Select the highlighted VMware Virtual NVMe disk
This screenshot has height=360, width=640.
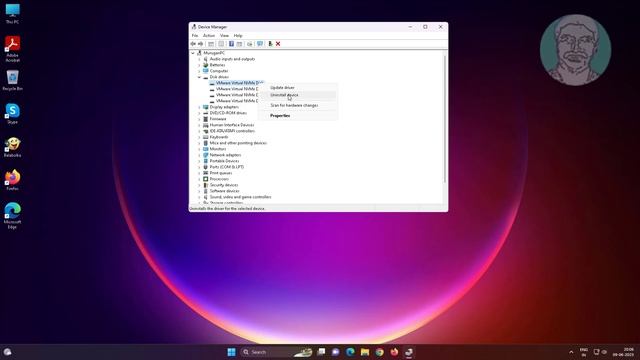[x=237, y=83]
